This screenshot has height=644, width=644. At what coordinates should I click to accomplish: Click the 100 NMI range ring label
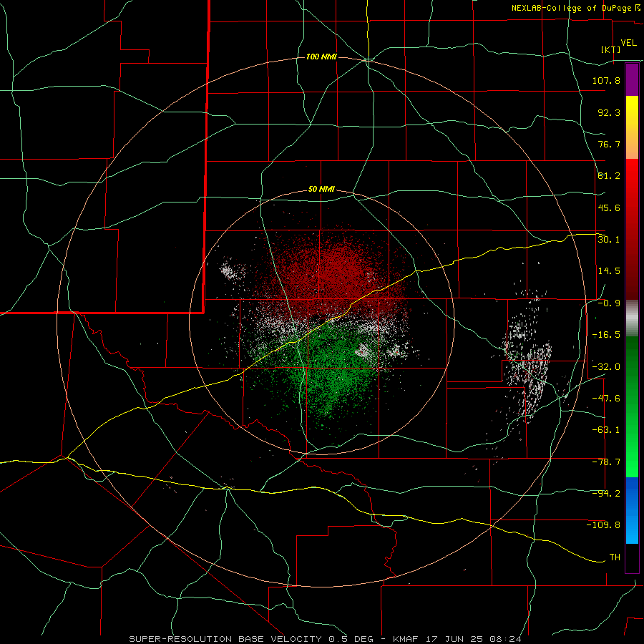click(x=321, y=57)
